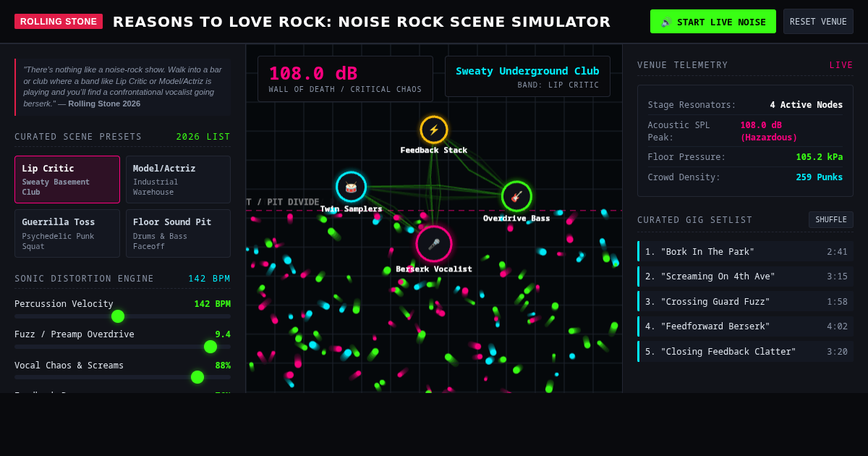
Task: Select the Berserk Vocalist microphone node
Action: coord(434,244)
